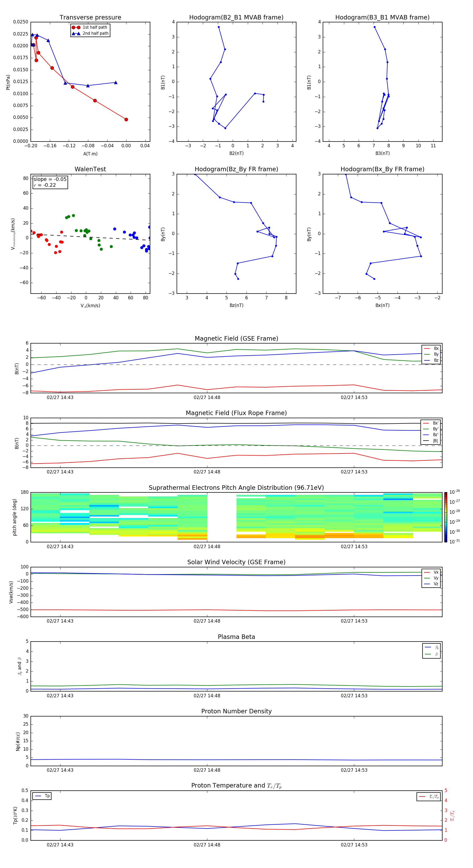Click the topmost point in B2_B1 hodogram
The height and width of the screenshot is (868, 473).
click(x=218, y=27)
